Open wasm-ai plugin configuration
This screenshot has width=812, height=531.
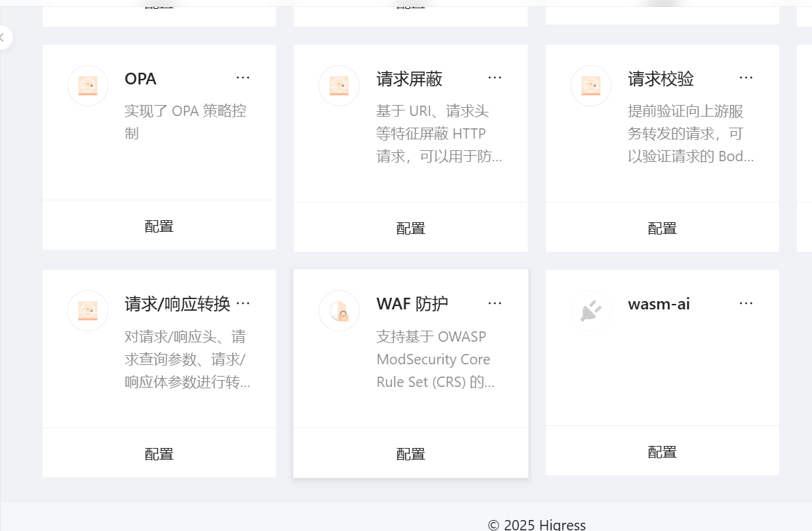[x=662, y=451]
